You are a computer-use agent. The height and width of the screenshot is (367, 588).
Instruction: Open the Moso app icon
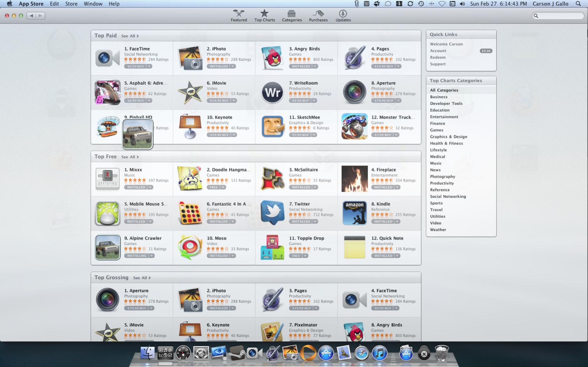[x=190, y=247]
